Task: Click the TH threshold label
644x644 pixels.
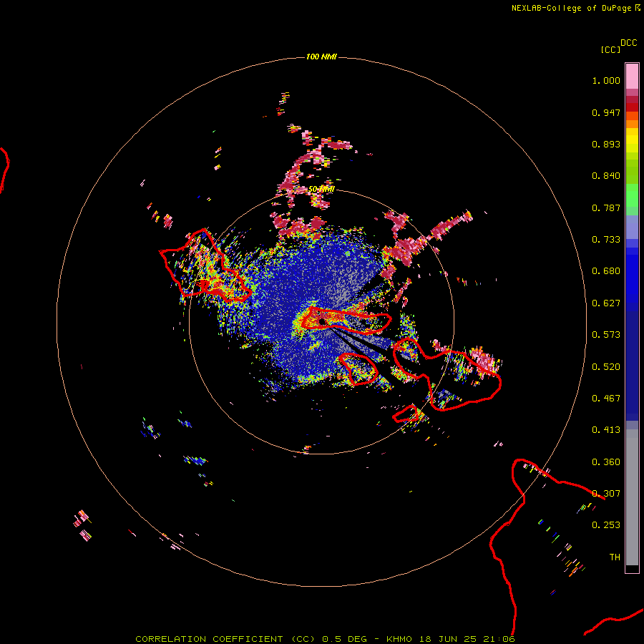Action: [615, 557]
